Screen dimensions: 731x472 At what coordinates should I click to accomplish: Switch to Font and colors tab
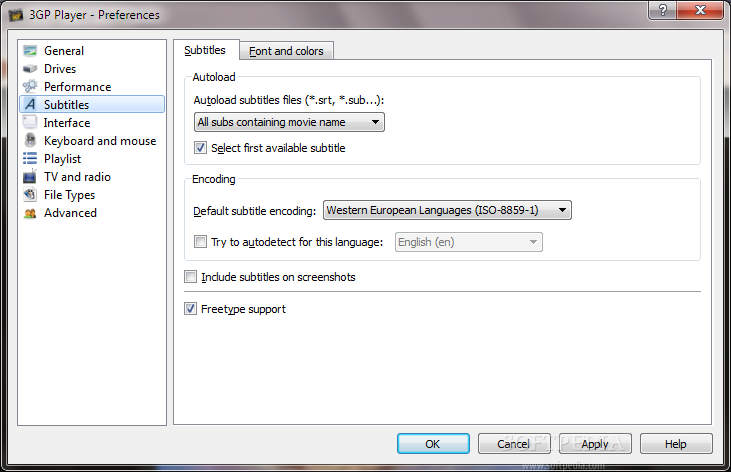286,51
